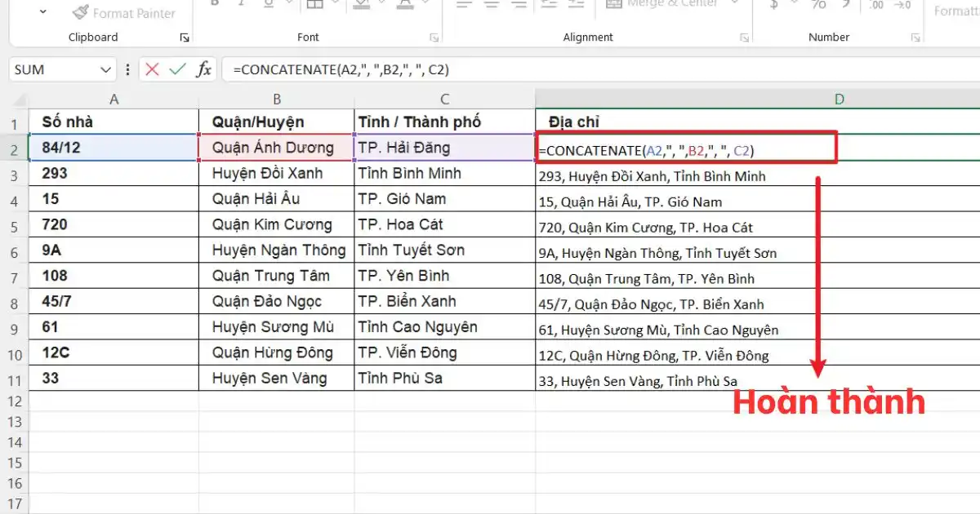Image resolution: width=980 pixels, height=514 pixels.
Task: Select cell containing 12C
Action: [x=114, y=353]
